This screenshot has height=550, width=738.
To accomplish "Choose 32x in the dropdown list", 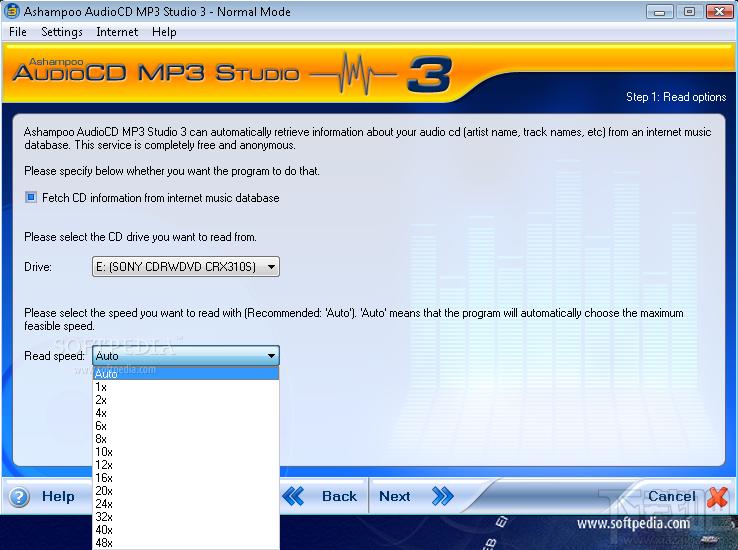I will (x=185, y=517).
